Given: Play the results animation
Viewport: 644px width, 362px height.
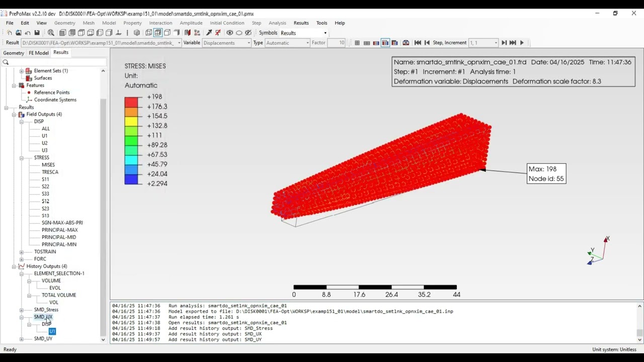Looking at the screenshot, I should click(x=522, y=43).
